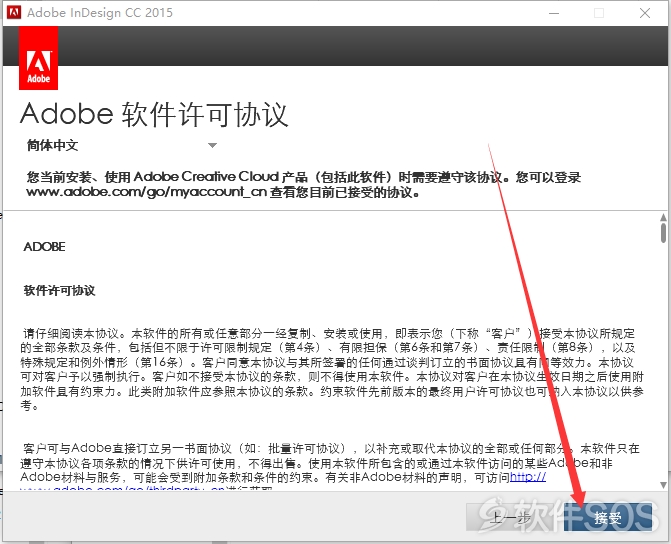Click the 'Adobe InDesign CC 2015' window title
The width and height of the screenshot is (671, 544).
100,12
